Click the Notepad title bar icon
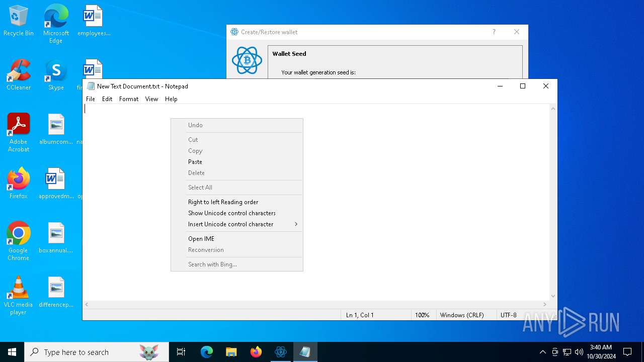 tap(91, 86)
